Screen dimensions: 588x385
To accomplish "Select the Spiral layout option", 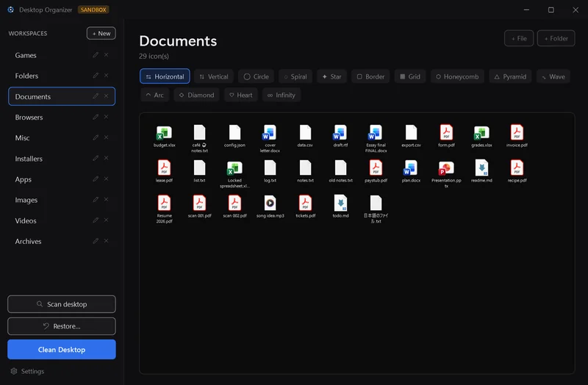I will (x=295, y=76).
